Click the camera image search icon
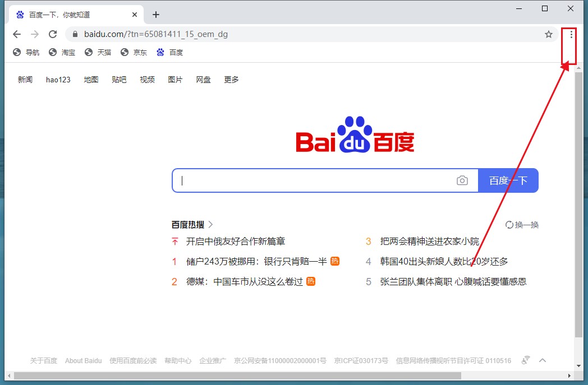This screenshot has height=385, width=588. coord(462,180)
